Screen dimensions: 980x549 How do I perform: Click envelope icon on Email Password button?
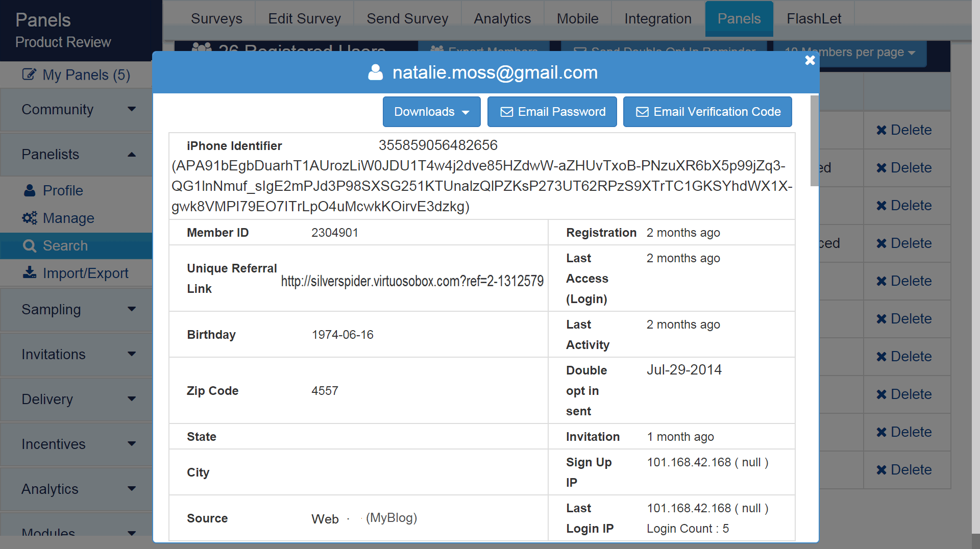(506, 112)
